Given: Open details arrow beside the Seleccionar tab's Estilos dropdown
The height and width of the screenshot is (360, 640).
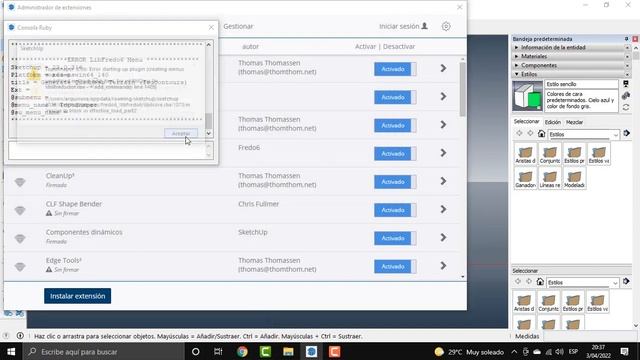Looking at the screenshot, I should click(627, 133).
